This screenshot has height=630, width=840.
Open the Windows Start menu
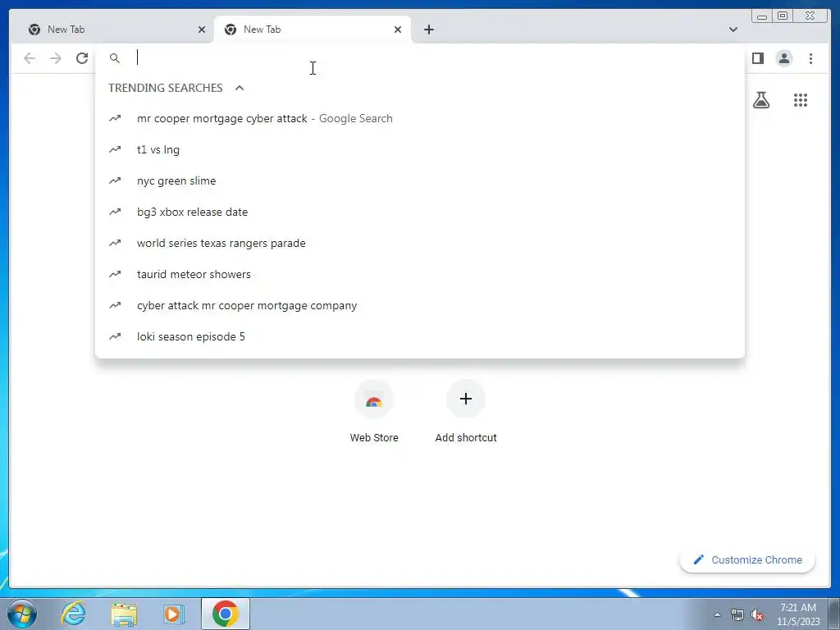pos(22,614)
